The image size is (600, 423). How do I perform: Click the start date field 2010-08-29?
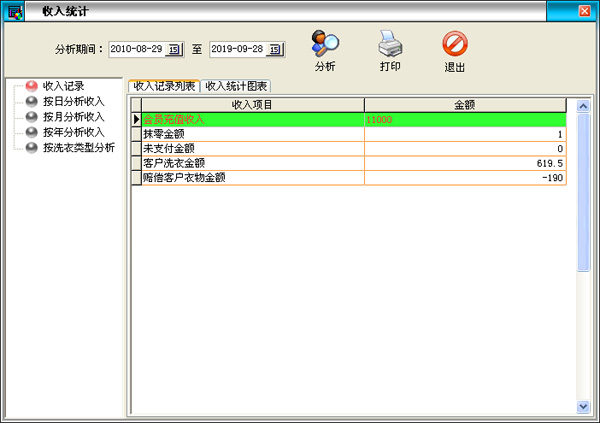[x=136, y=48]
